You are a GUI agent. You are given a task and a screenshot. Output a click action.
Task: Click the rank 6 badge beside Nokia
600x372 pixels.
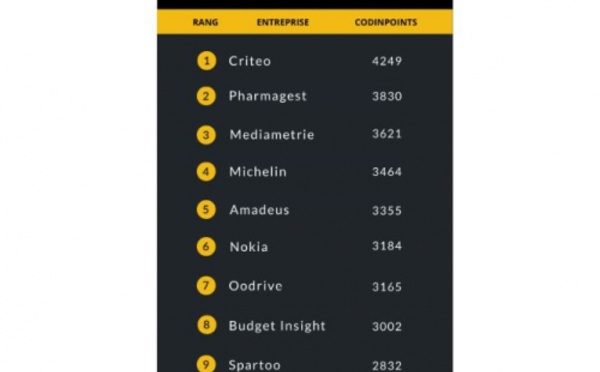click(206, 247)
